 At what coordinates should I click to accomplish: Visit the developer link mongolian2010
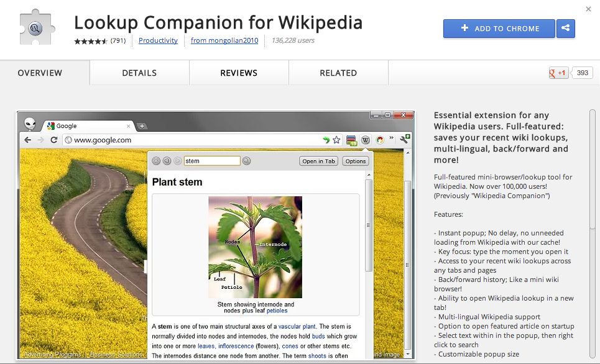coord(224,40)
